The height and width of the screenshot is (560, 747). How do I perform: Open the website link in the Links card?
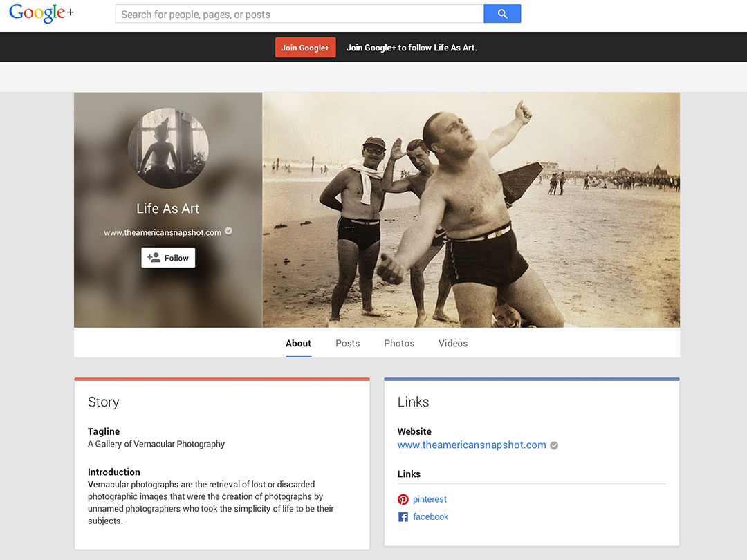point(472,445)
